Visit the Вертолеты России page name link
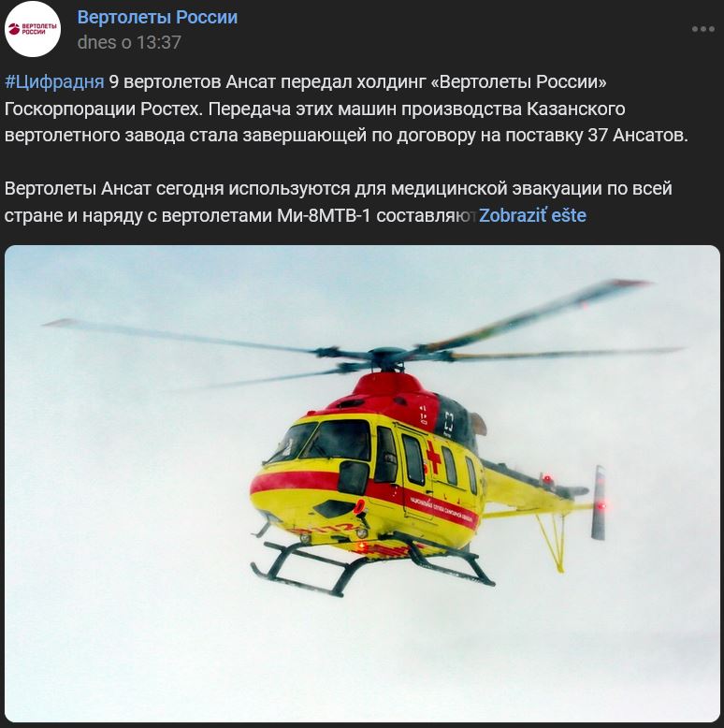Screen dimensions: 724x728 (x=157, y=17)
